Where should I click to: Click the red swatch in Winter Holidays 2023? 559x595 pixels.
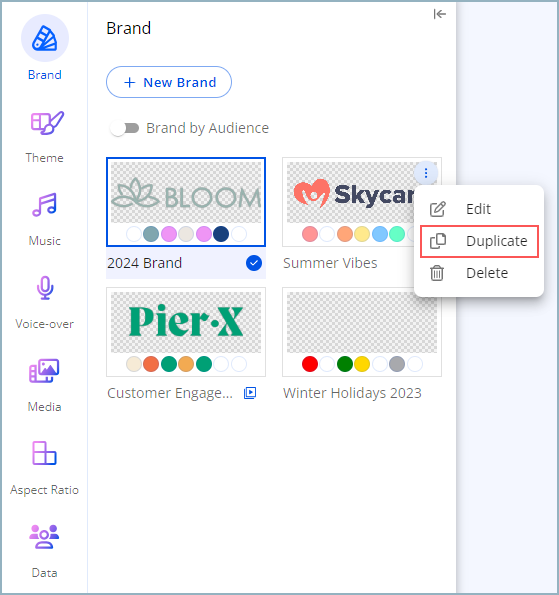click(310, 364)
